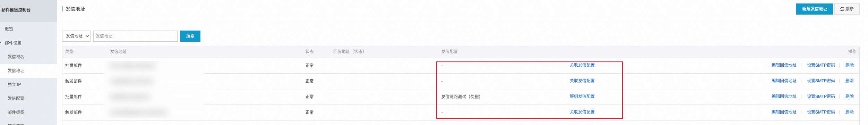This screenshot has width=868, height=125.
Task: Click 关联发信配置 in the last row
Action: pos(582,112)
